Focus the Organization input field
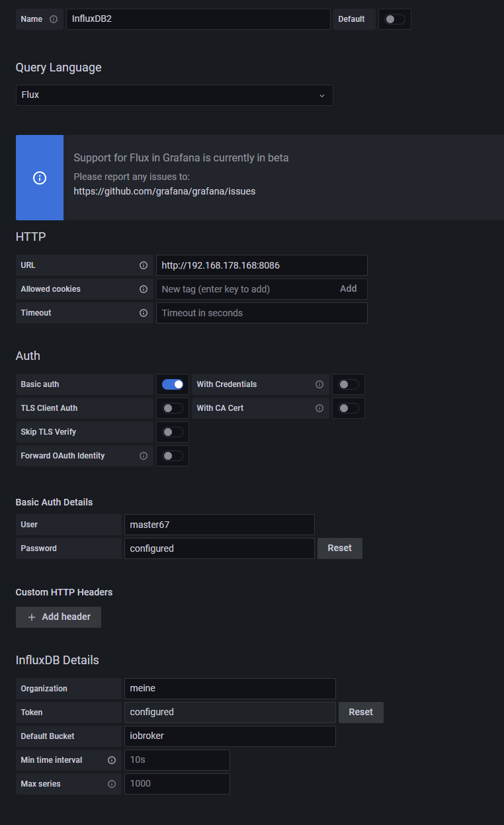Image resolution: width=504 pixels, height=825 pixels. tap(230, 689)
